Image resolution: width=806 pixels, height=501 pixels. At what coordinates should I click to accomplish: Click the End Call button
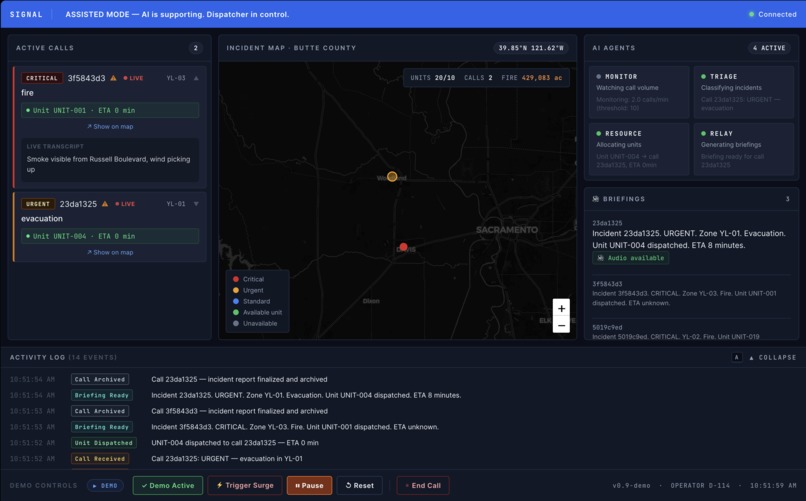tap(423, 486)
